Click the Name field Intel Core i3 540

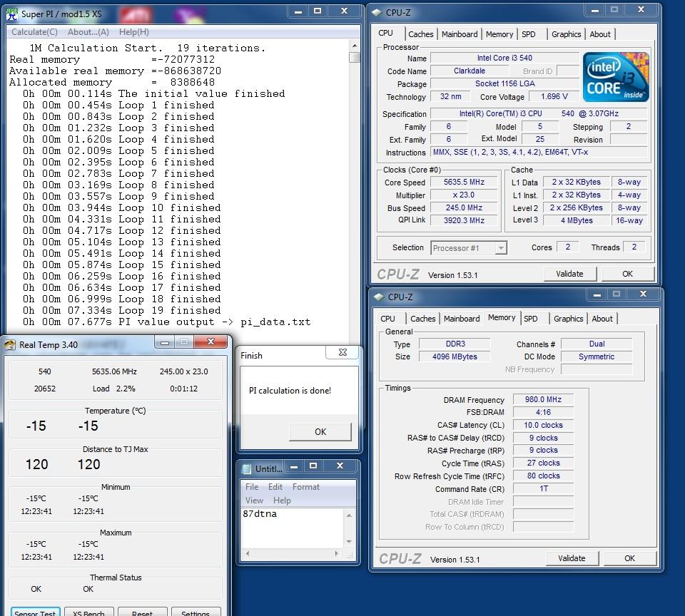(504, 58)
